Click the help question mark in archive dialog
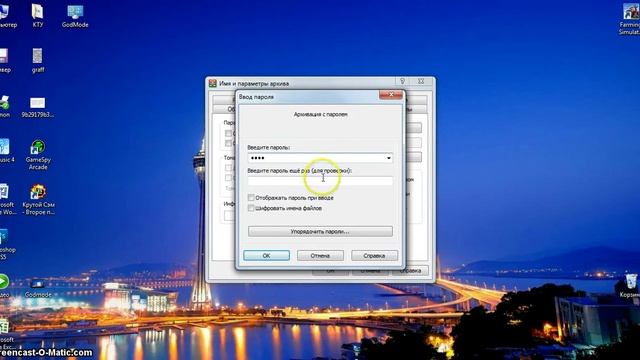640x360 pixels. pyautogui.click(x=402, y=82)
